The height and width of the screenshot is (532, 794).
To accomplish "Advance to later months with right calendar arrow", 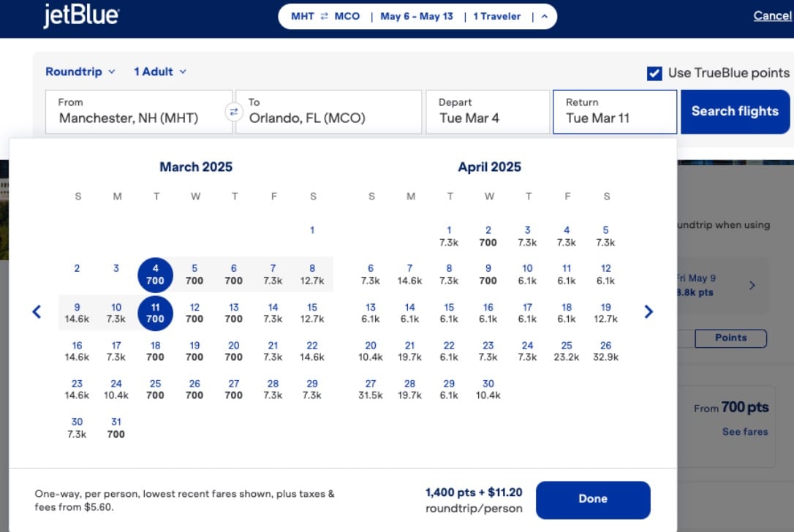I will pos(648,311).
